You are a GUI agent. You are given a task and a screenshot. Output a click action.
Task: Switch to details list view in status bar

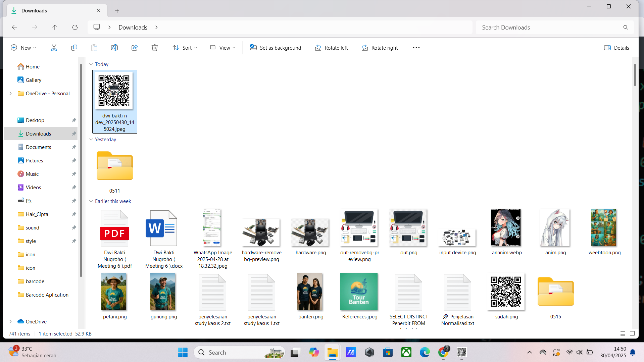pos(623,333)
